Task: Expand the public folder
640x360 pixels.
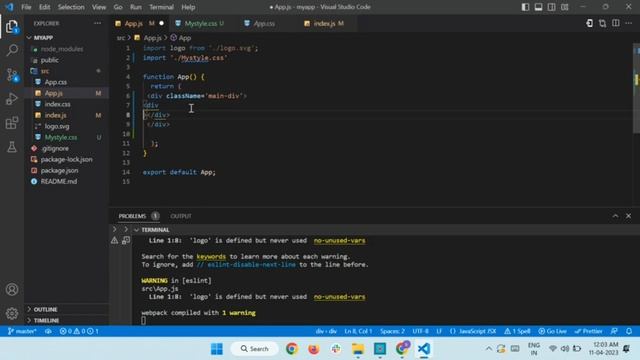Action: pyautogui.click(x=49, y=60)
